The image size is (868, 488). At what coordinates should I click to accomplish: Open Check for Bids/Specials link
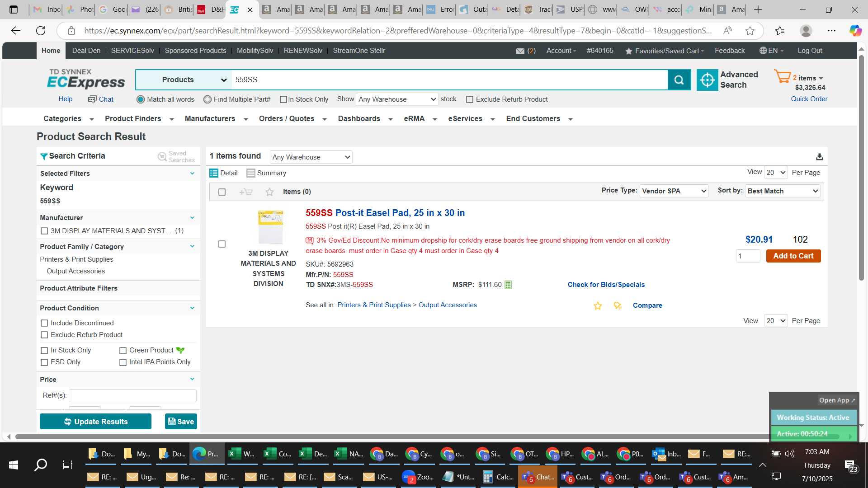point(606,285)
